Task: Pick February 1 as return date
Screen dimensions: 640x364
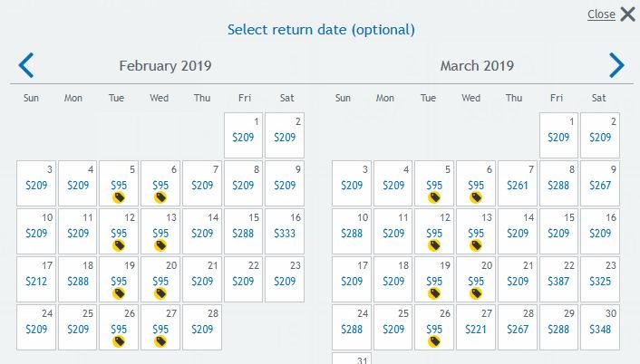Action: [x=243, y=135]
